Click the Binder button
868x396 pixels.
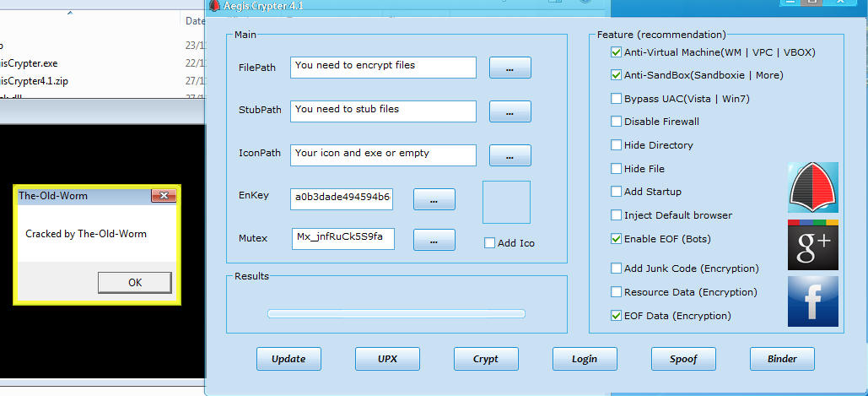pos(782,359)
